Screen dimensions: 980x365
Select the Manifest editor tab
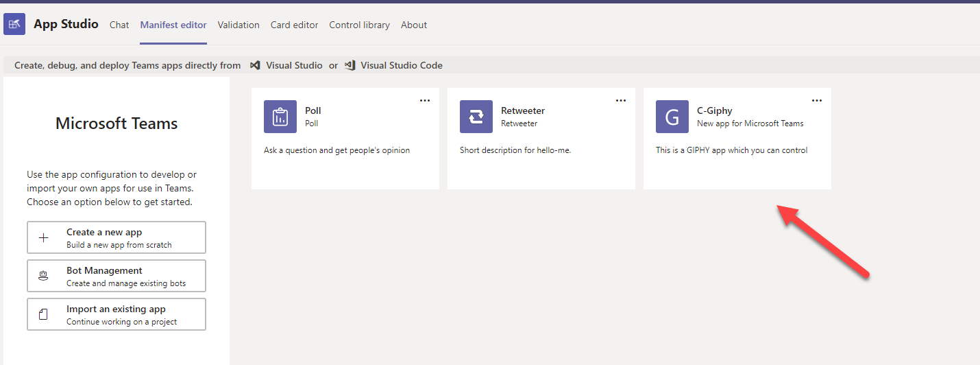click(x=173, y=25)
